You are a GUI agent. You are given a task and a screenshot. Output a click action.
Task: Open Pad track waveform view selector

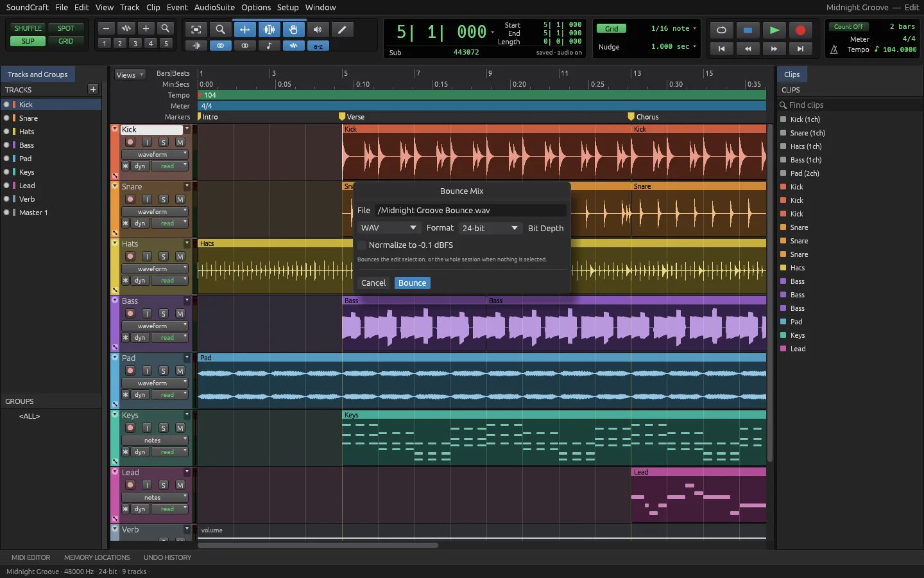pyautogui.click(x=155, y=383)
